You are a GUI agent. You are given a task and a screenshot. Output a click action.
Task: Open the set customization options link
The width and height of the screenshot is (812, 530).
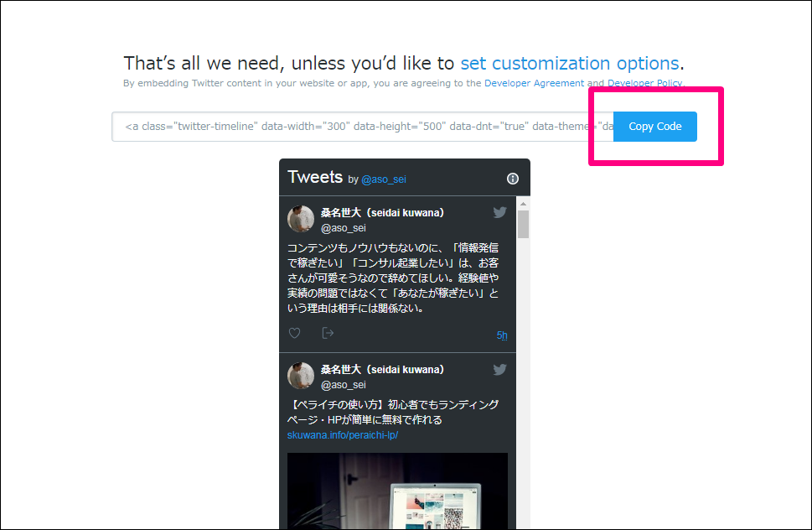(x=569, y=63)
